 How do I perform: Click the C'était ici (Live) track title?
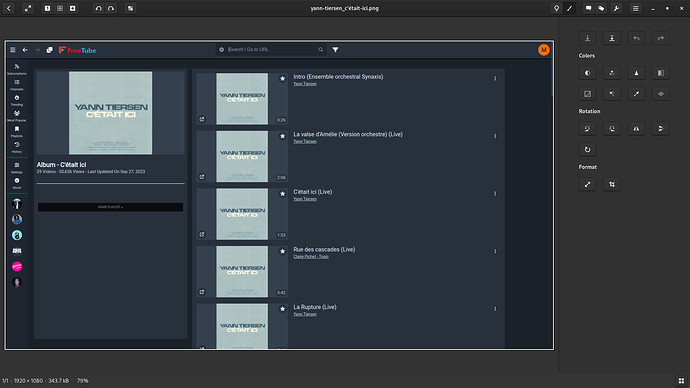click(312, 192)
